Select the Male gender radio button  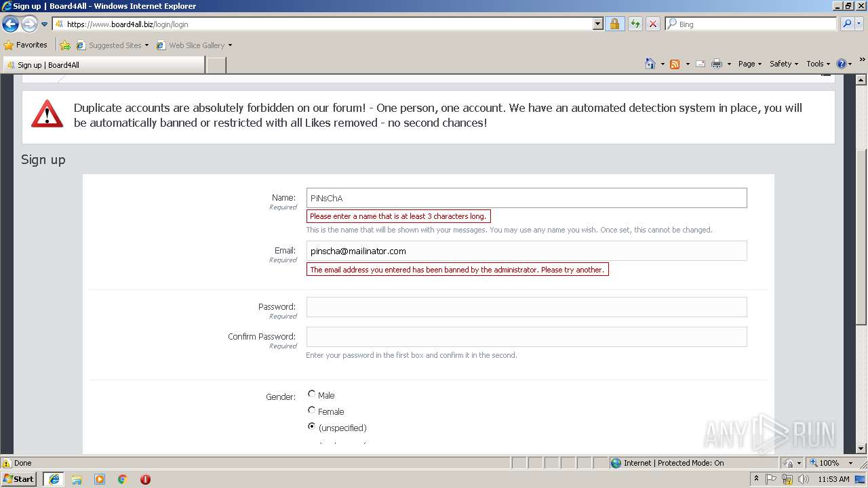(x=312, y=394)
